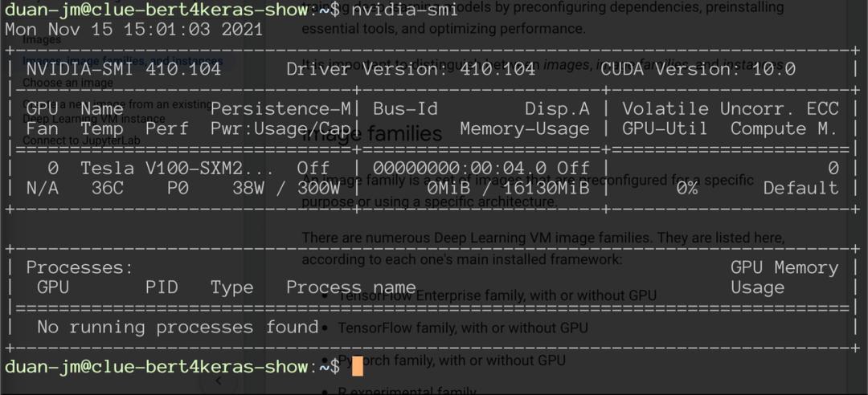Click the "No running processes found" message
Screen dimensions: 868x395
click(x=178, y=327)
